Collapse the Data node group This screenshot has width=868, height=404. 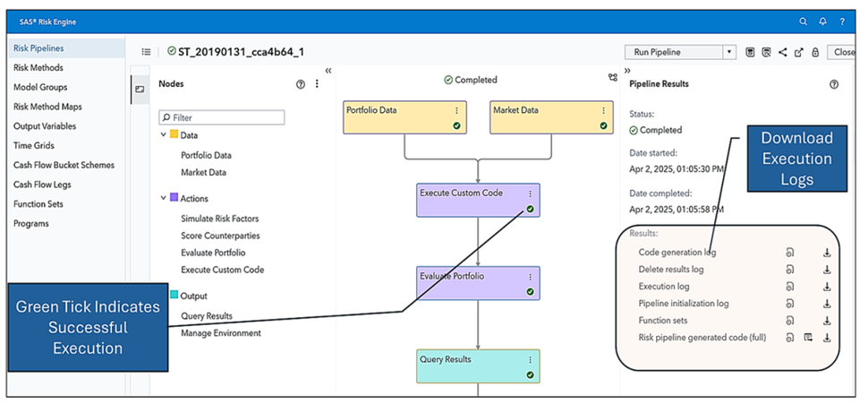coord(163,134)
